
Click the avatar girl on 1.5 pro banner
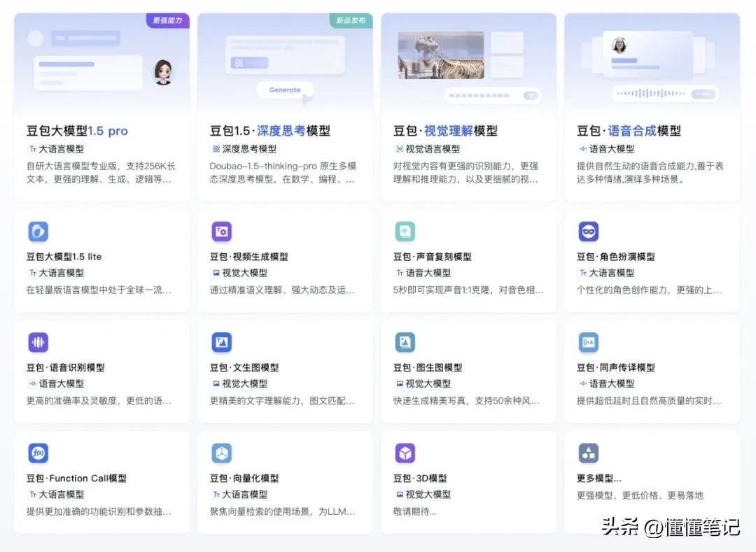[163, 72]
